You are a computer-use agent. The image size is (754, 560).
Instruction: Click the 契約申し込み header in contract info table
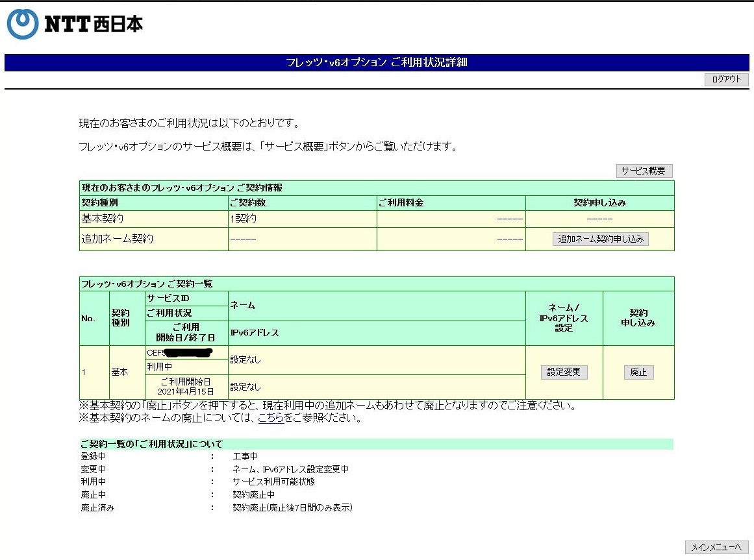(x=599, y=202)
